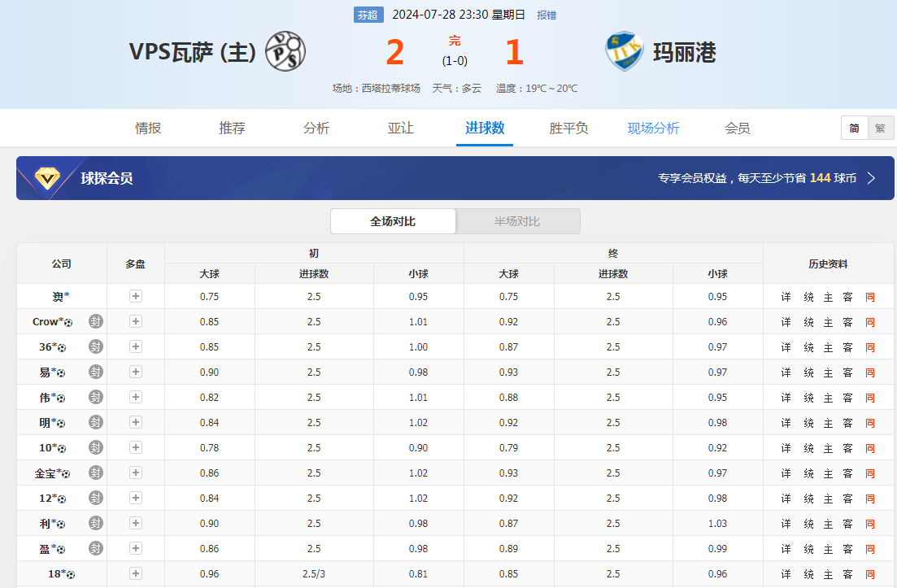Click the VPS瓦萨 team logo
This screenshot has height=588, width=897.
[285, 51]
